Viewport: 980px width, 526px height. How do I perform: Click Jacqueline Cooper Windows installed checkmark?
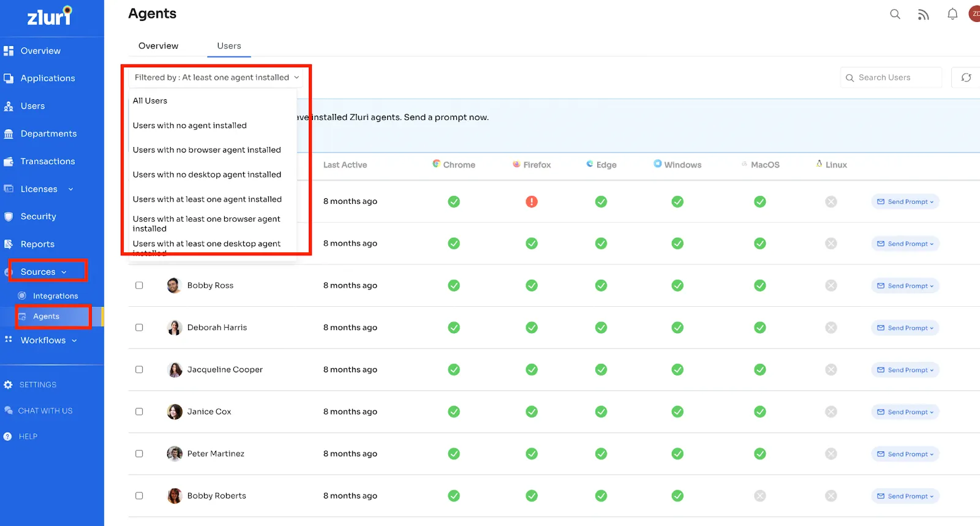coord(677,370)
